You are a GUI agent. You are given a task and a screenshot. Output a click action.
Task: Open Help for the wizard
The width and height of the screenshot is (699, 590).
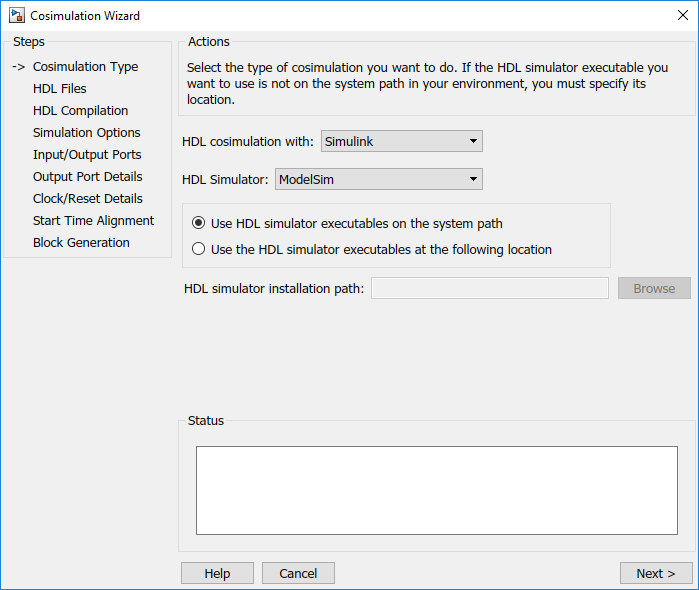[217, 573]
